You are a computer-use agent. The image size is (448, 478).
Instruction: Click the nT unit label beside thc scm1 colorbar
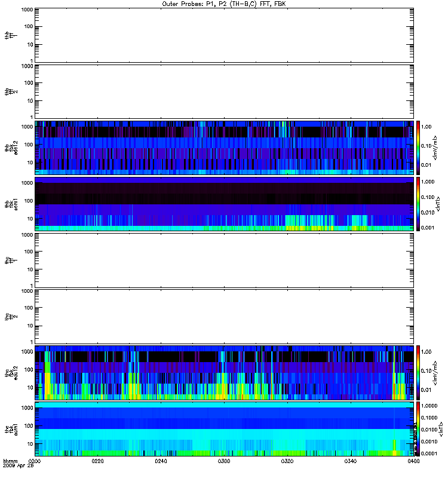(441, 429)
